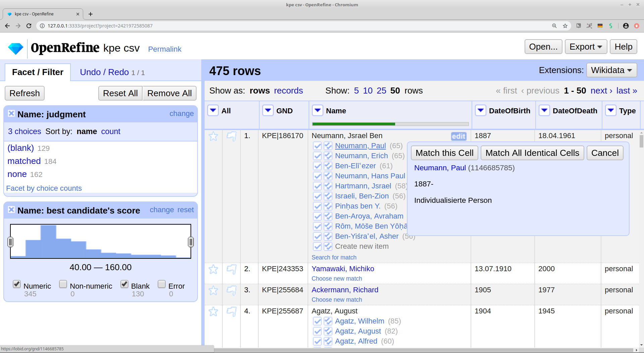644x353 pixels.
Task: Click the Refresh facets button
Action: [x=24, y=93]
